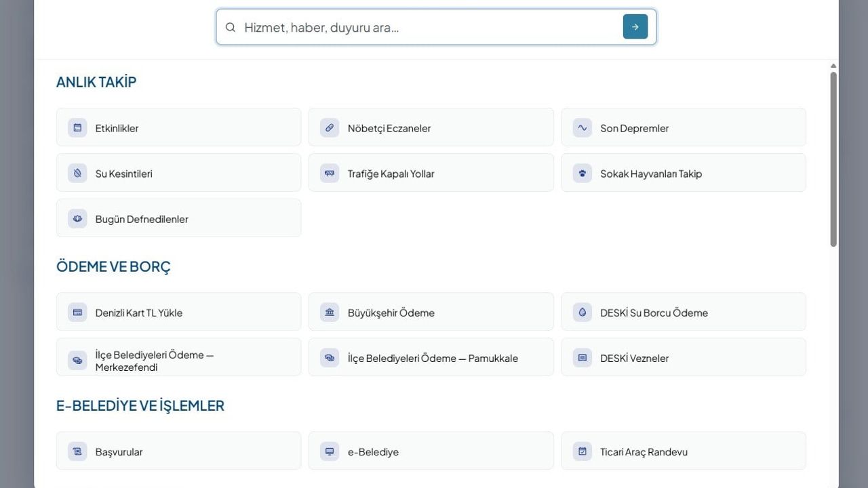Open Başvurular
Screen dimensions: 868x488
coord(179,451)
